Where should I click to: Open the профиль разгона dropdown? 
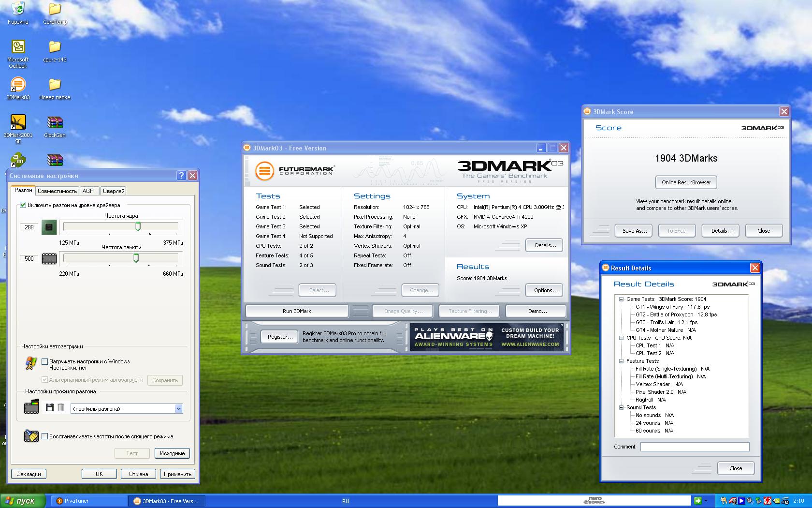coord(178,409)
